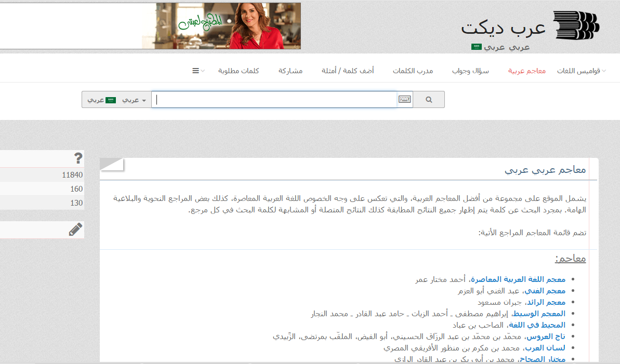
Task: Click the عرب ديكت book logo
Action: pos(576,25)
